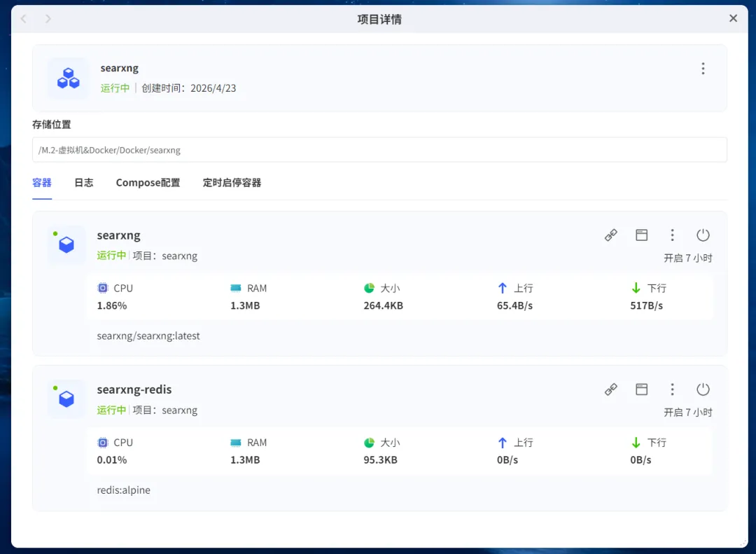This screenshot has height=554, width=756.
Task: Switch to the 日志 tab
Action: 84,182
